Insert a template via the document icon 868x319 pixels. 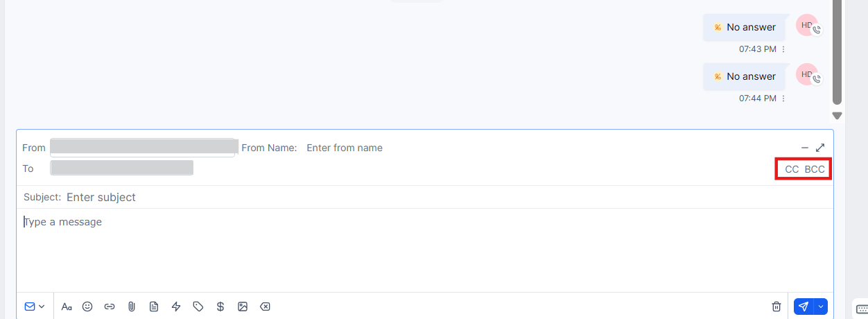tap(154, 307)
